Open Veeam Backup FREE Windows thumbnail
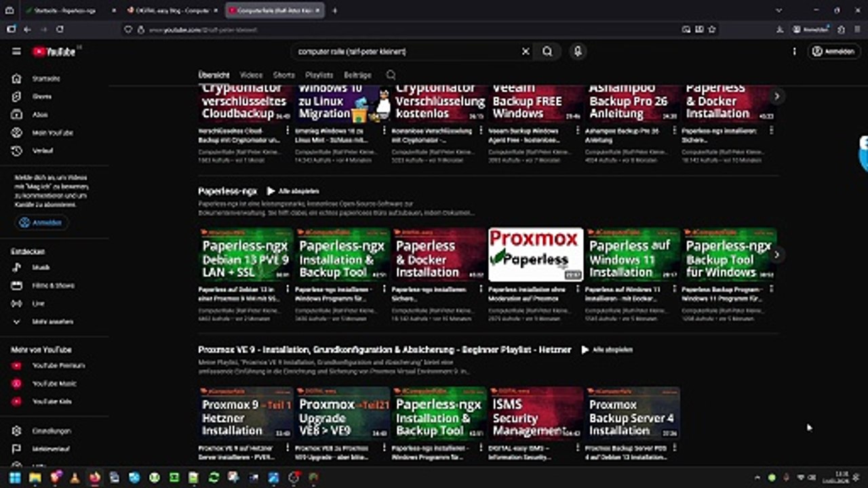The image size is (868, 488). coord(536,104)
